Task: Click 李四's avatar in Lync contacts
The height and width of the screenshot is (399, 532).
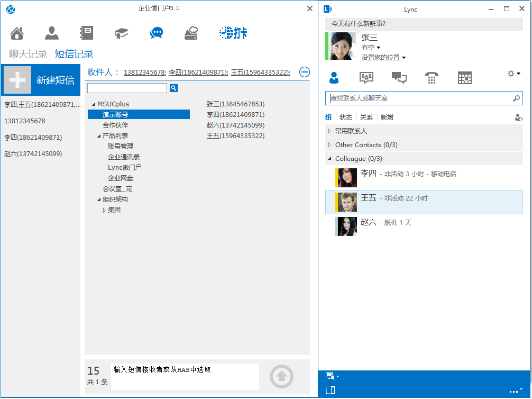Action: point(346,178)
